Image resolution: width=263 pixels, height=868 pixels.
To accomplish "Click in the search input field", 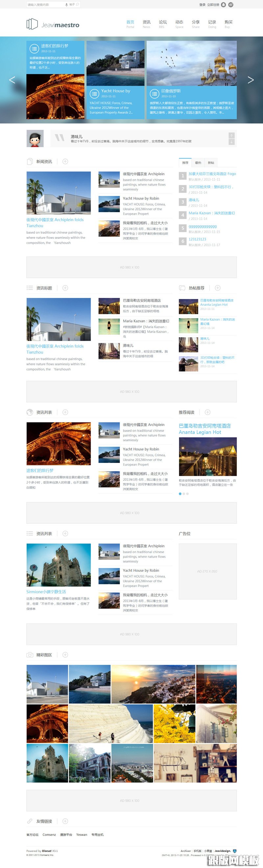I will click(x=44, y=5).
